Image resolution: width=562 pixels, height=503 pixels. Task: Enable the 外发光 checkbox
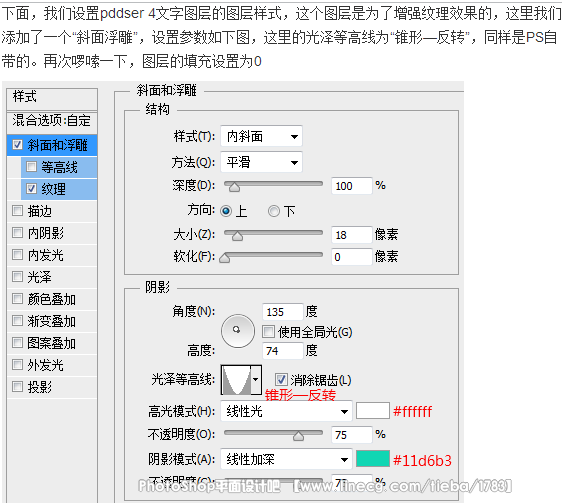(17, 365)
